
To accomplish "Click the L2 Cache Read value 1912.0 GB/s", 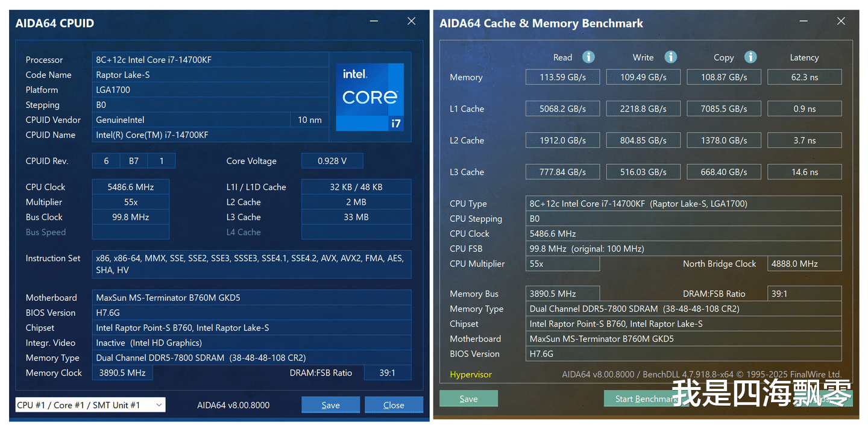I will click(563, 140).
